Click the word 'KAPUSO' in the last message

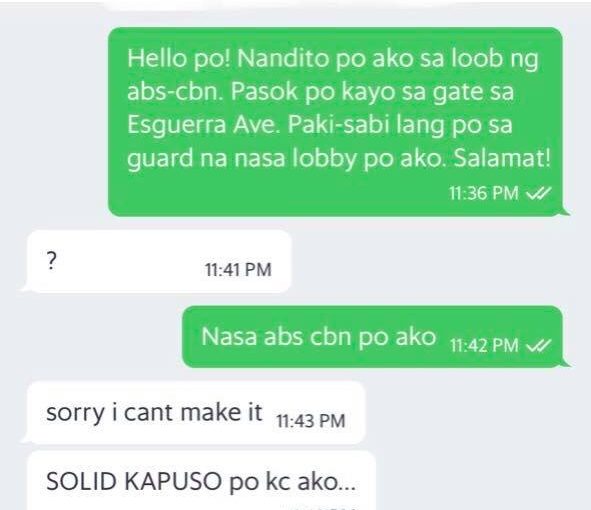(173, 481)
